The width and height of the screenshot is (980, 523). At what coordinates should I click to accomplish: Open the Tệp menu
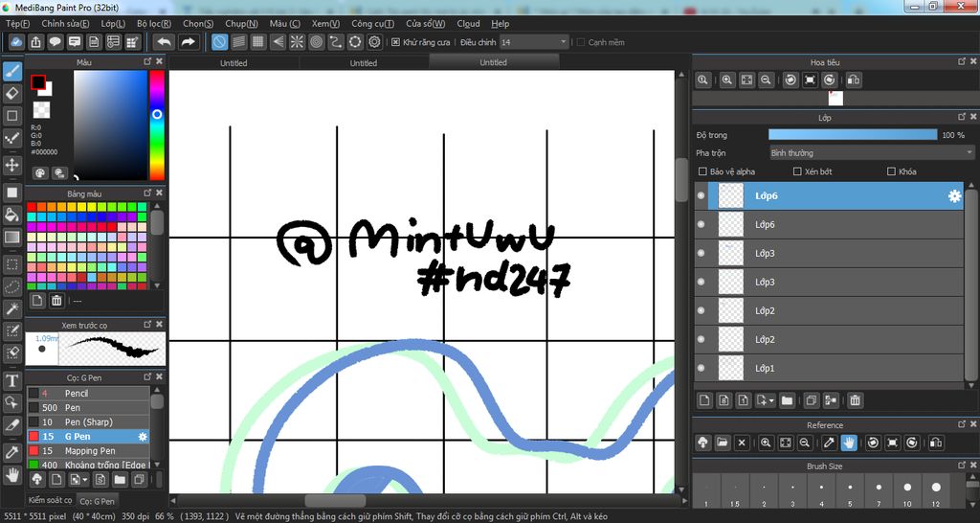click(x=17, y=24)
